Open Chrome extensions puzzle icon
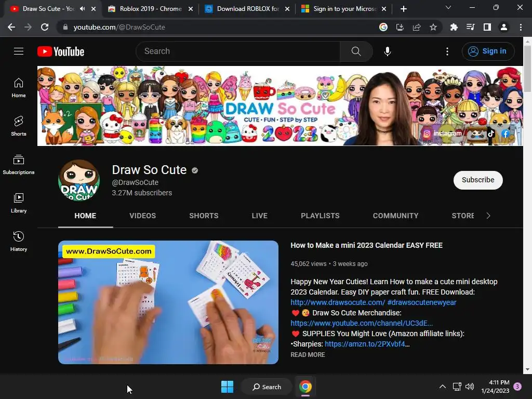This screenshot has height=399, width=532. [x=454, y=27]
